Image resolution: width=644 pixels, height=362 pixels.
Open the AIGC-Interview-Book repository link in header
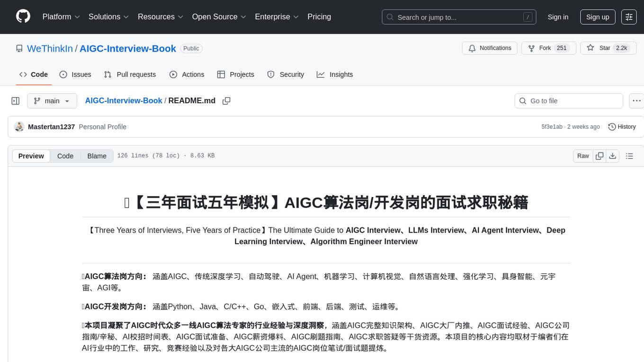pos(128,48)
